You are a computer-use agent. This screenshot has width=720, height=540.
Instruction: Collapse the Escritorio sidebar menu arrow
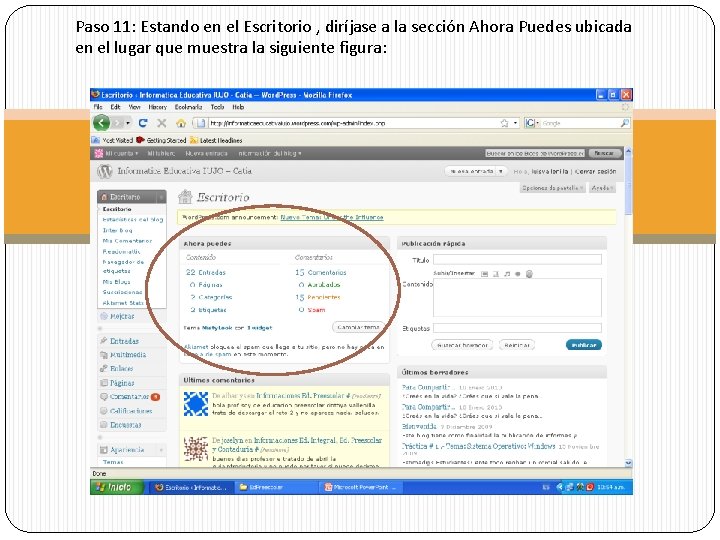tap(162, 197)
